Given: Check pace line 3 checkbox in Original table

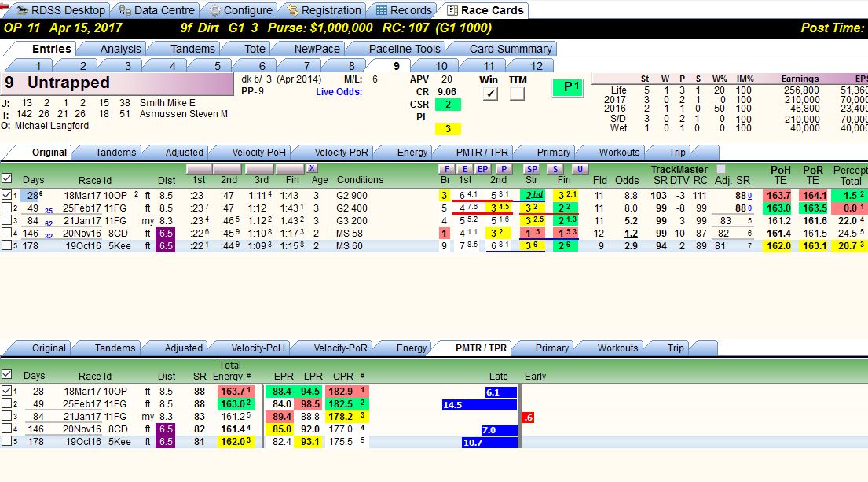Looking at the screenshot, I should tap(6, 220).
